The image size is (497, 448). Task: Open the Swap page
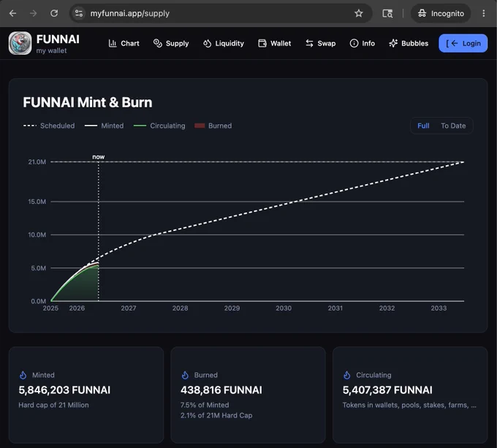[x=320, y=43]
